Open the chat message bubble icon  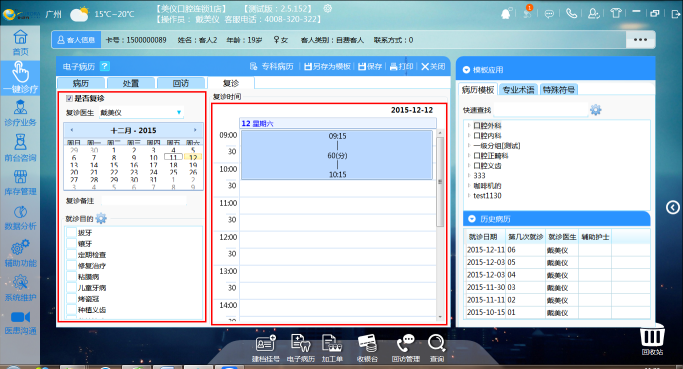[549, 14]
